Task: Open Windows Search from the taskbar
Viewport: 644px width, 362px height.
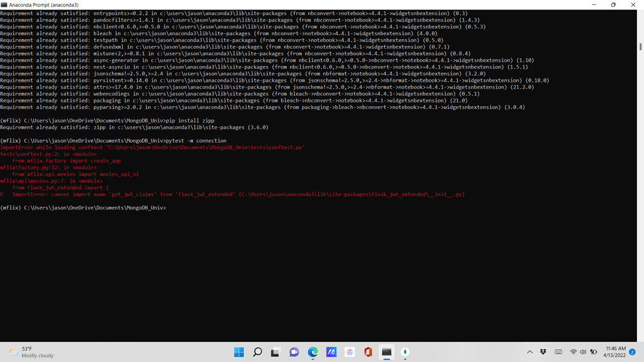Action: 257,352
